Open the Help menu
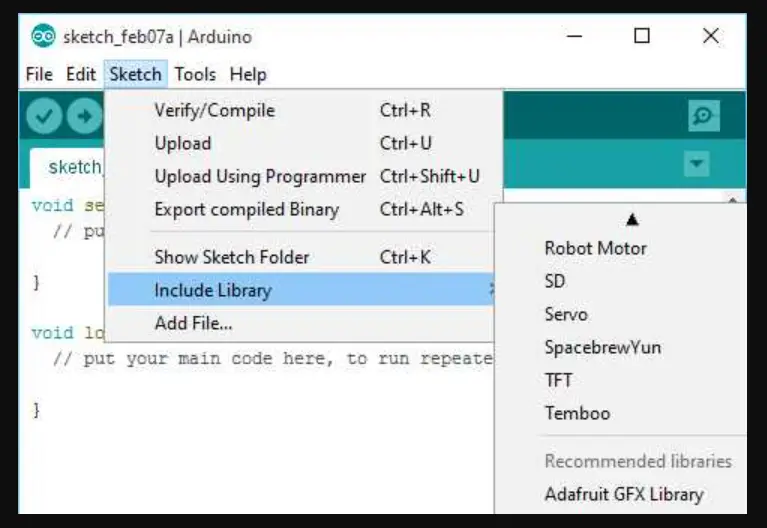This screenshot has height=528, width=767. [x=248, y=74]
